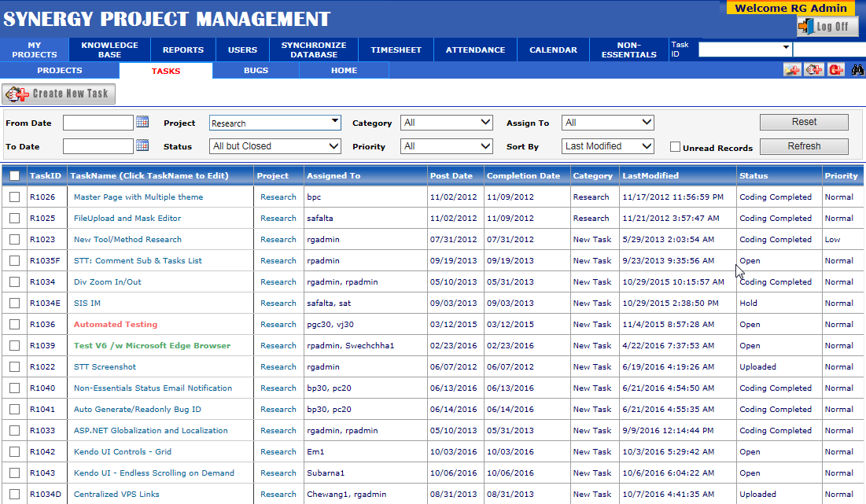Go to the Home tab
Viewport: 866px width, 504px height.
(x=344, y=71)
